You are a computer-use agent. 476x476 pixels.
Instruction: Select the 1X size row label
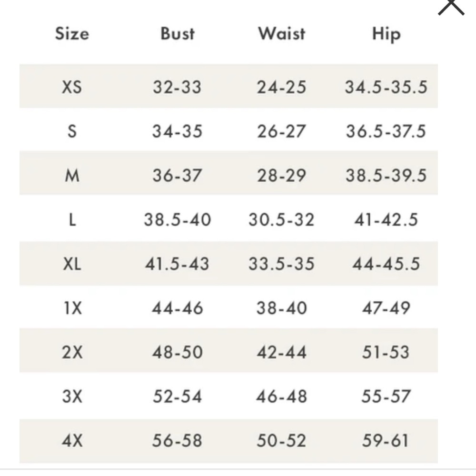click(73, 308)
